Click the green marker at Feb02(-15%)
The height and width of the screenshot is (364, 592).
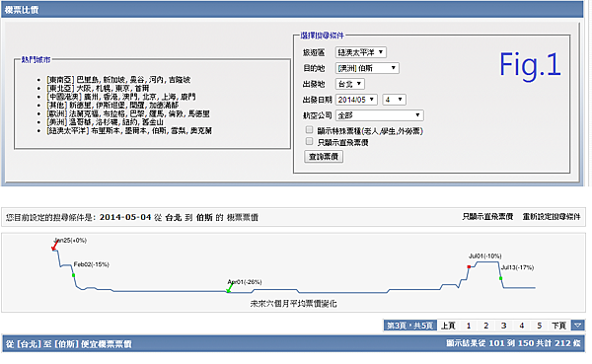pyautogui.click(x=74, y=275)
